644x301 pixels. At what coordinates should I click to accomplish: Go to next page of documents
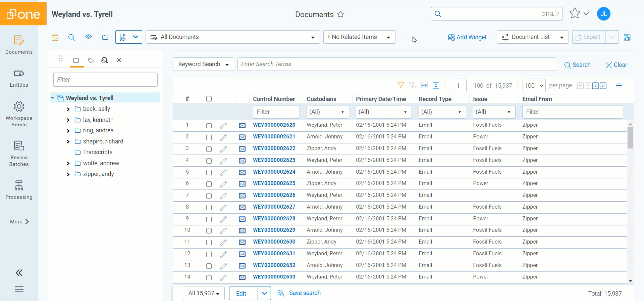click(595, 86)
